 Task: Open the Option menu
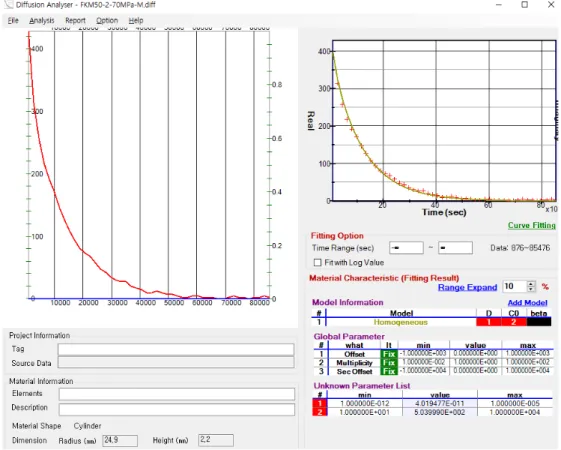107,21
